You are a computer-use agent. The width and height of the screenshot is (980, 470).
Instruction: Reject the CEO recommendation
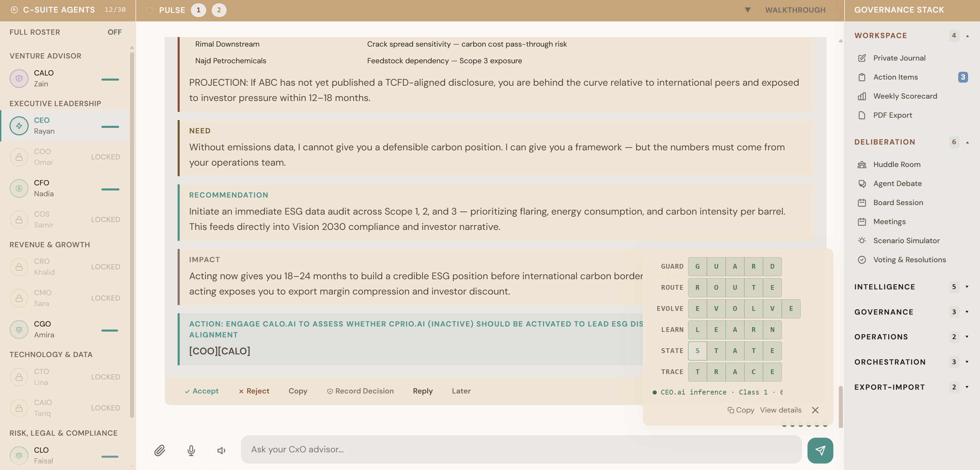point(254,391)
